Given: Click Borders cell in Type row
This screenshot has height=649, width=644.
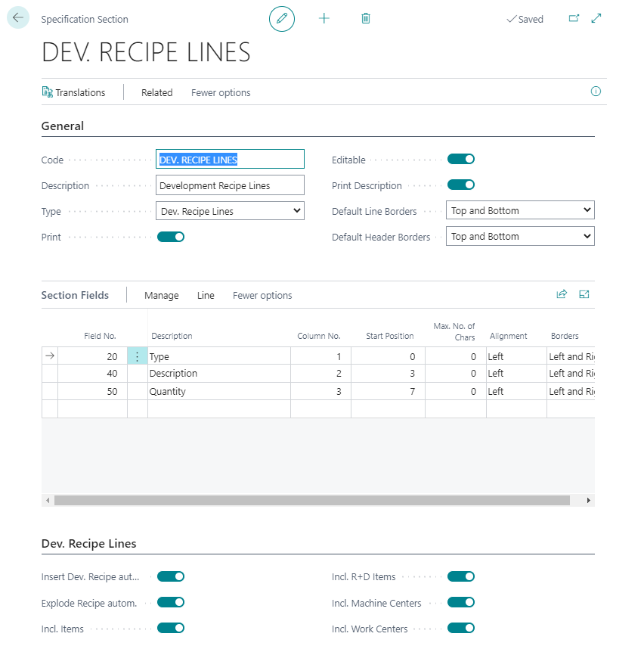Looking at the screenshot, I should pyautogui.click(x=571, y=356).
